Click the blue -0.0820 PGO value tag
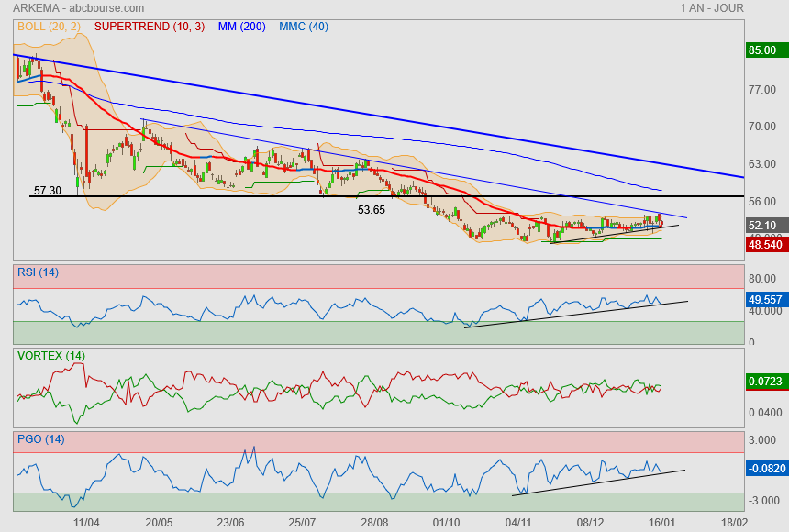Screen dimensions: 789x532 pos(764,468)
